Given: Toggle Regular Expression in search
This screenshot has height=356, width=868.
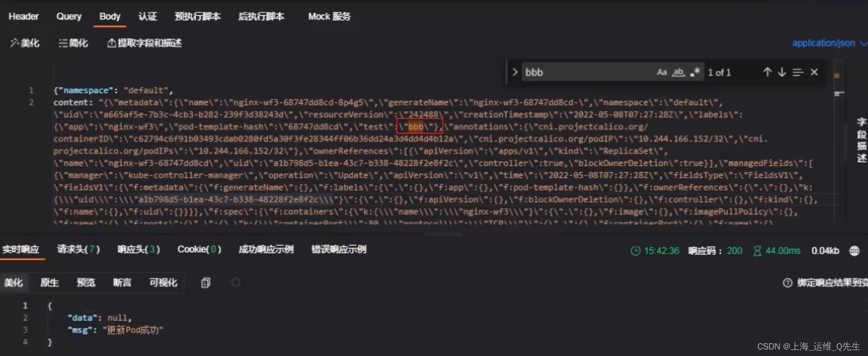Looking at the screenshot, I should tap(695, 72).
